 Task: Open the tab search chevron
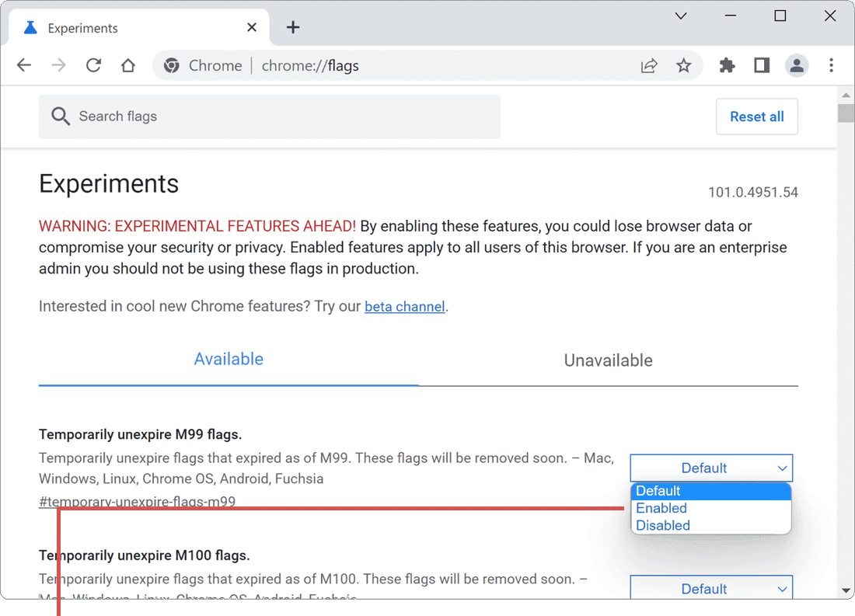(x=681, y=16)
